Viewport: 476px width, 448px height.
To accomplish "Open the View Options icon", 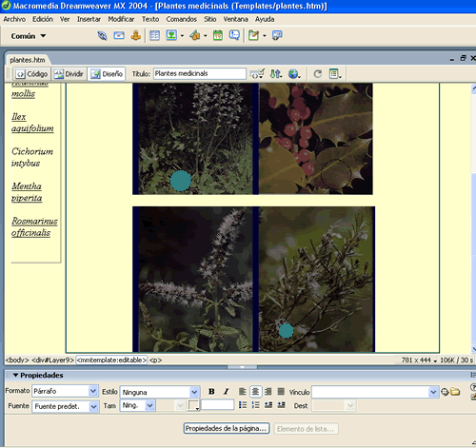I will click(x=335, y=74).
